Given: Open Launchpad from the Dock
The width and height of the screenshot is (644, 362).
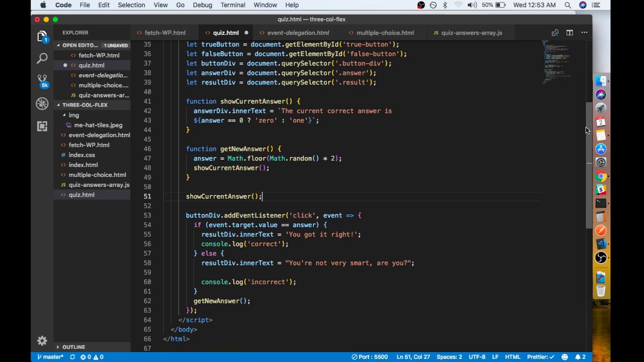Looking at the screenshot, I should (601, 108).
